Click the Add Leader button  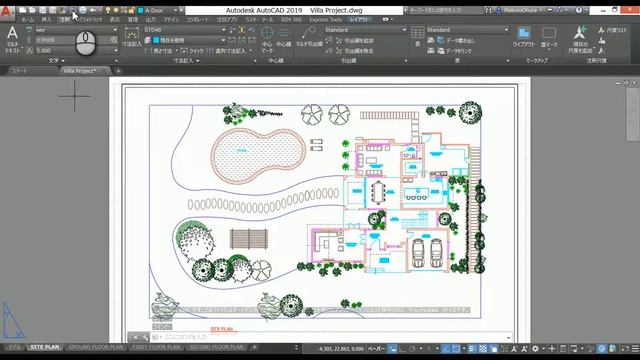tap(355, 40)
